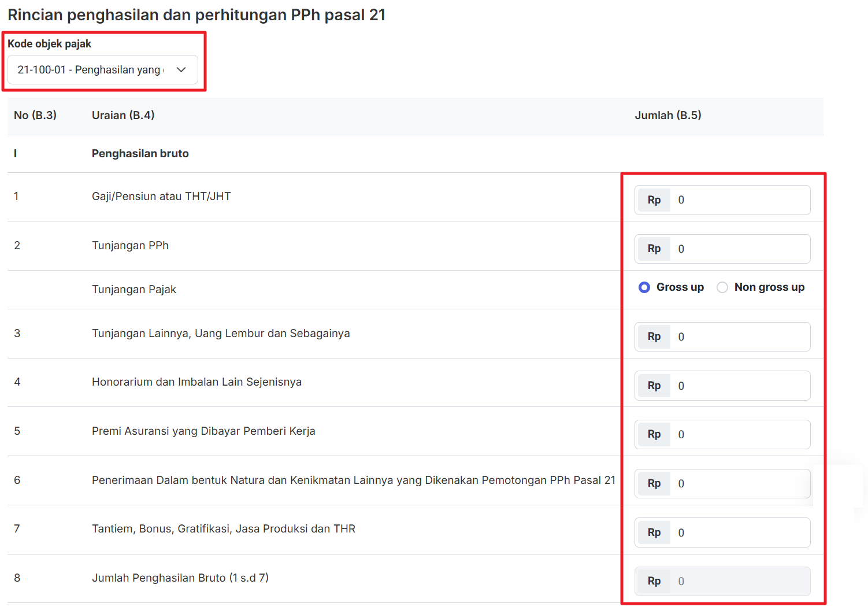Click the Rp prefix on Gaji/Pensiun row
Screen dimensions: 868x614
pyautogui.click(x=654, y=200)
